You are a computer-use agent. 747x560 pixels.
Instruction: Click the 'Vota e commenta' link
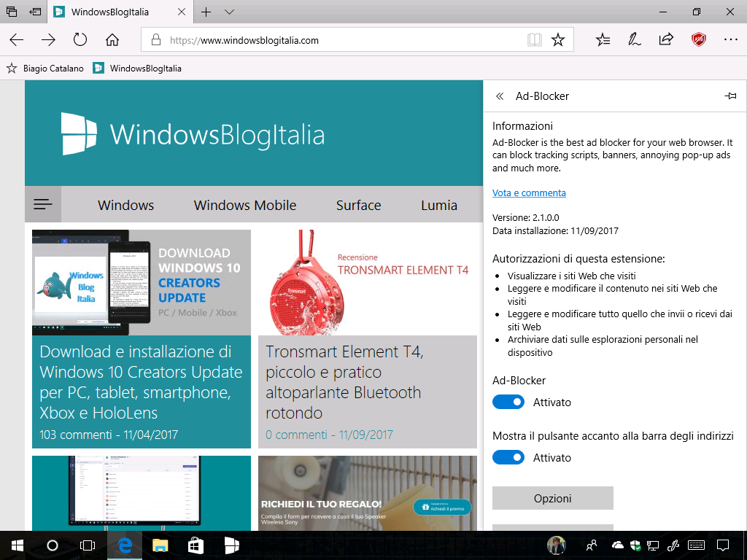529,192
